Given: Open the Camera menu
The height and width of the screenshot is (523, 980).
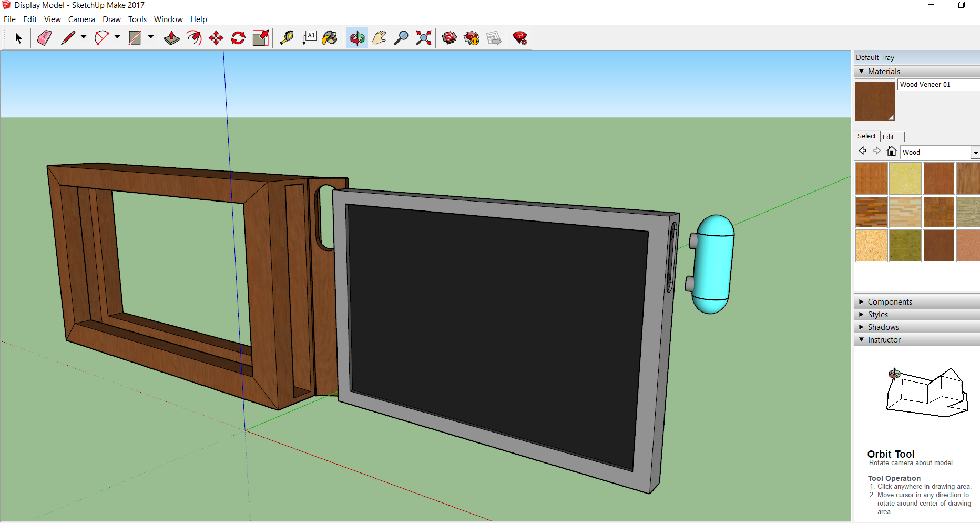Looking at the screenshot, I should pos(81,19).
